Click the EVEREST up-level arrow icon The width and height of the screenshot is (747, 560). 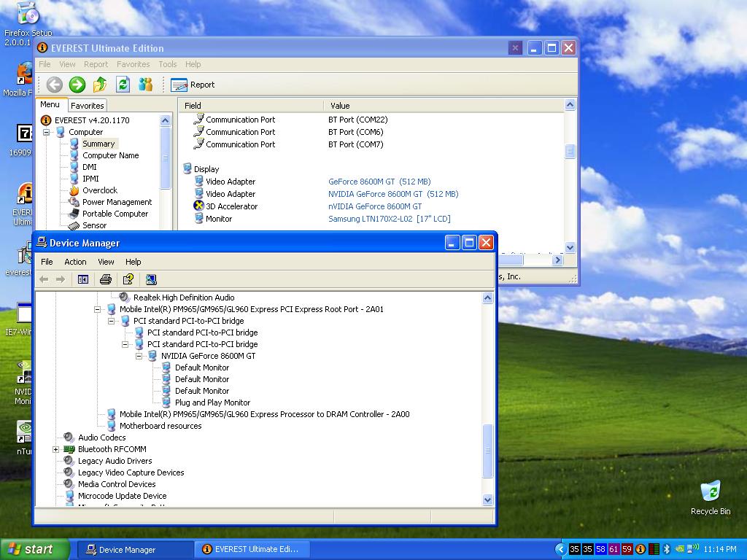100,85
